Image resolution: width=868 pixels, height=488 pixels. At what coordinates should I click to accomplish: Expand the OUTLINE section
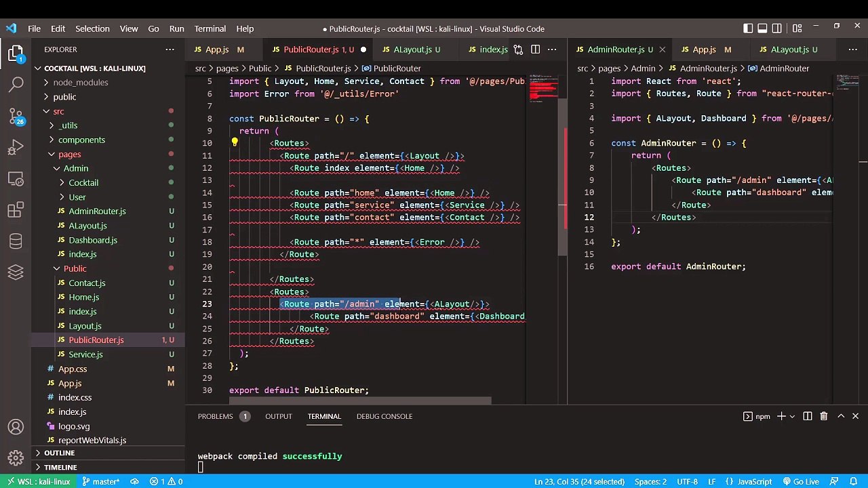pyautogui.click(x=59, y=453)
